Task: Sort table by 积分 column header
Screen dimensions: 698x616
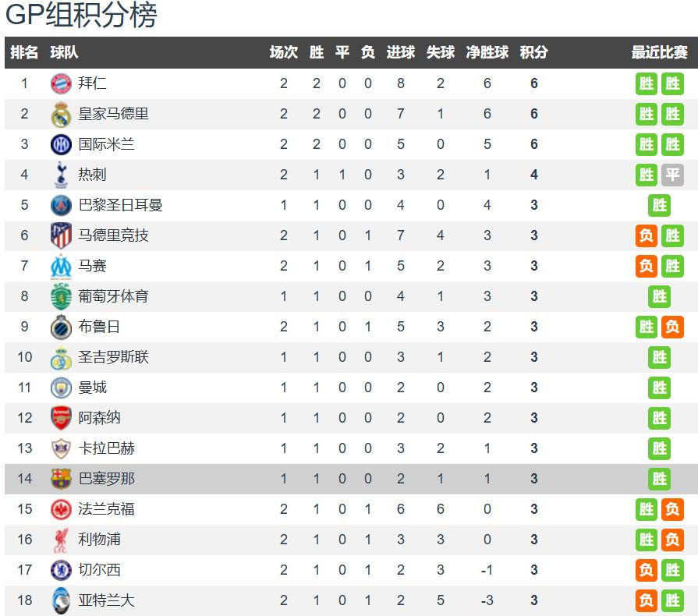Action: coord(534,52)
